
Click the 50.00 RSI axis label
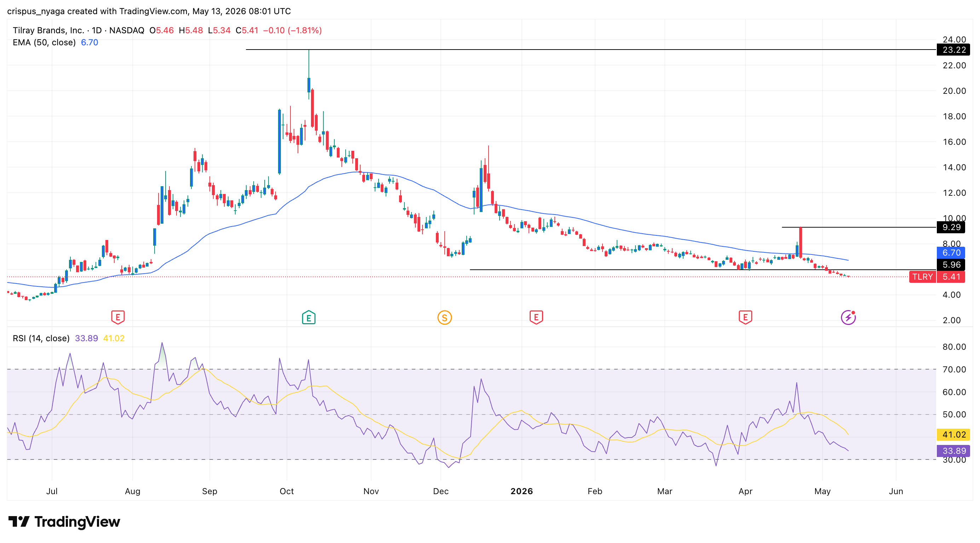[x=954, y=415]
